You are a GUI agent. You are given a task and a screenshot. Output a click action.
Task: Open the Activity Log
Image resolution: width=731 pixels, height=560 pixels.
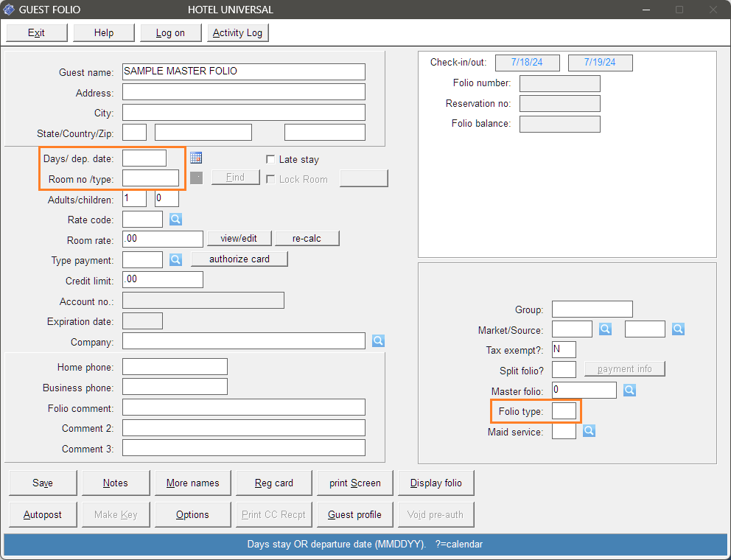tap(238, 32)
